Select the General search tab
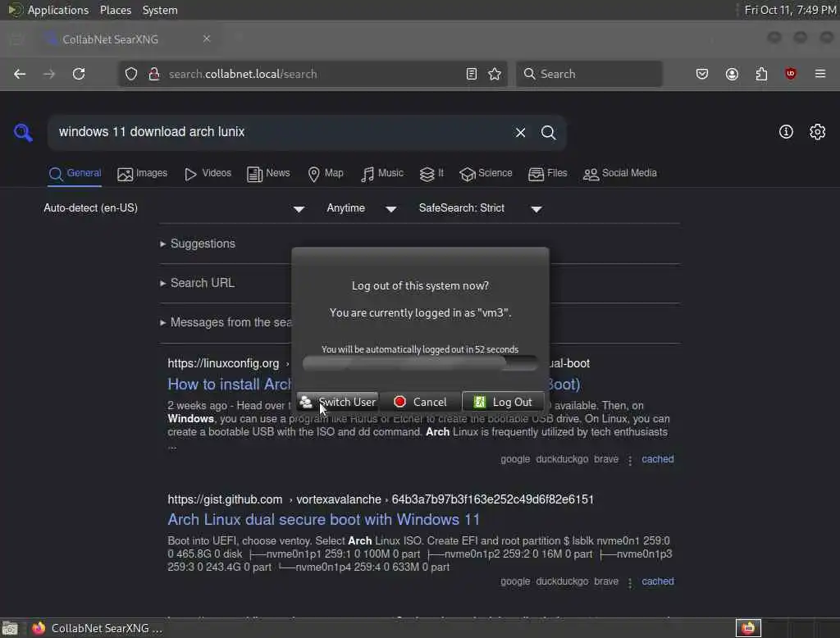Screen dimensions: 840x638 coord(75,174)
